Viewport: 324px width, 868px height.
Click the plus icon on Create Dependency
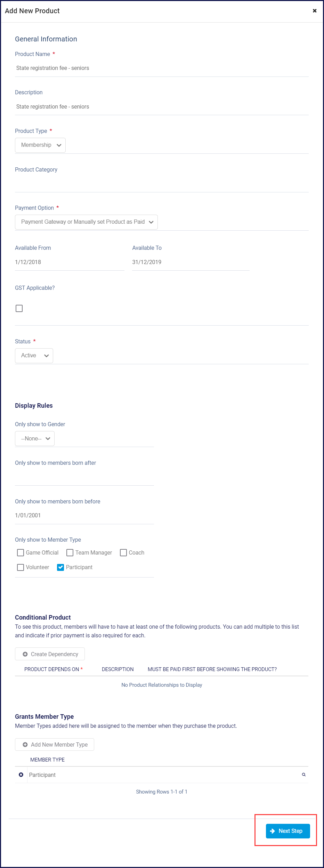25,654
